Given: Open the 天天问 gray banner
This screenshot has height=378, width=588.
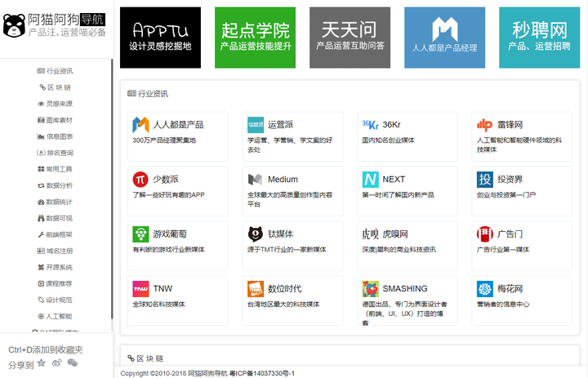Looking at the screenshot, I should tap(350, 38).
